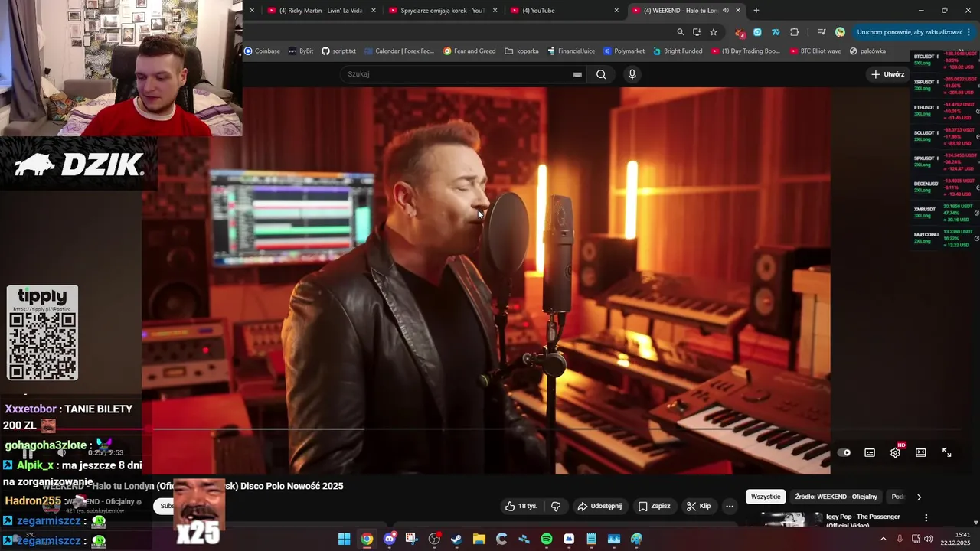Create a clip with Klip button
The height and width of the screenshot is (551, 980).
point(699,506)
